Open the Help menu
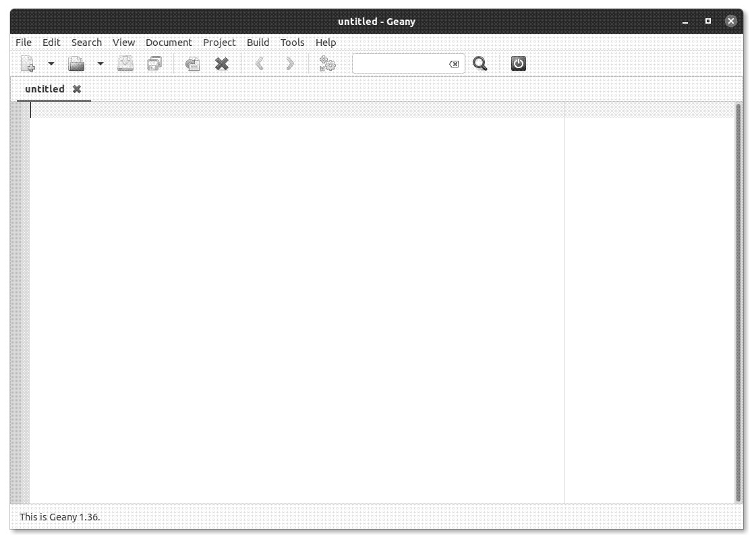Viewport: 756px width, 542px height. click(x=326, y=43)
